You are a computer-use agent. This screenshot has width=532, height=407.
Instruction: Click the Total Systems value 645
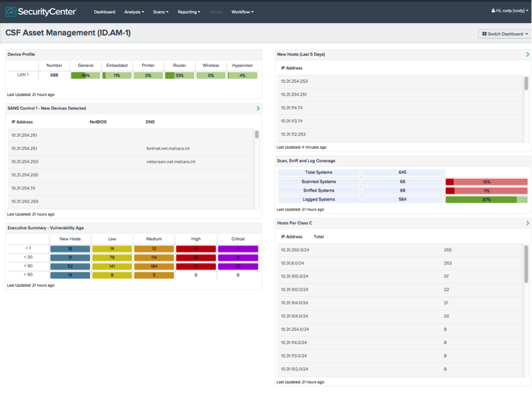tap(402, 172)
